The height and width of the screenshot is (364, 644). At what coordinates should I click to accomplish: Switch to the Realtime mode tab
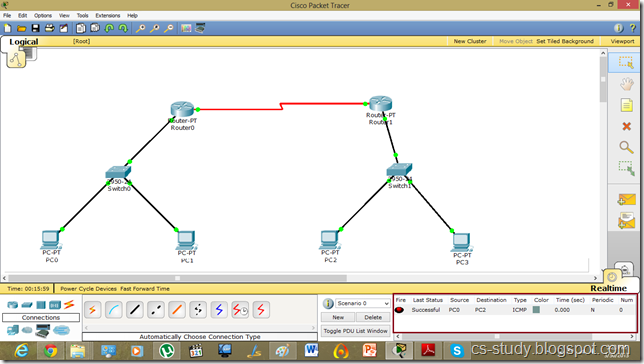pos(609,288)
